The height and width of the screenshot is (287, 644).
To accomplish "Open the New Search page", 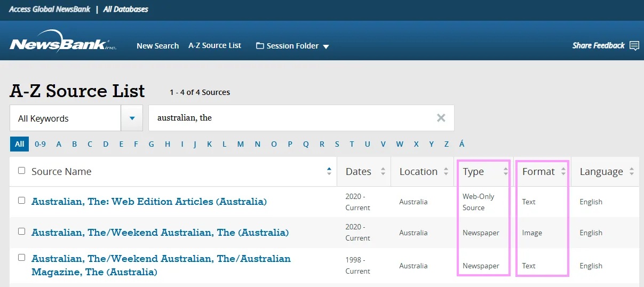I will tap(157, 46).
